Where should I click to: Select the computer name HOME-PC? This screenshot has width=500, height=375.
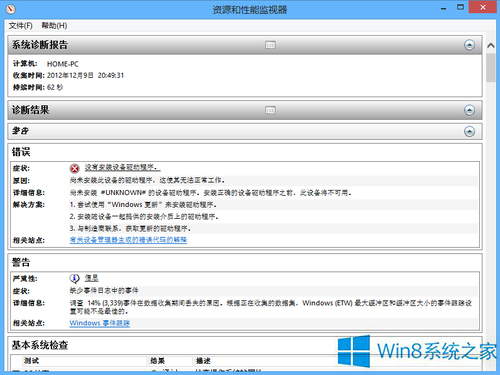63,64
